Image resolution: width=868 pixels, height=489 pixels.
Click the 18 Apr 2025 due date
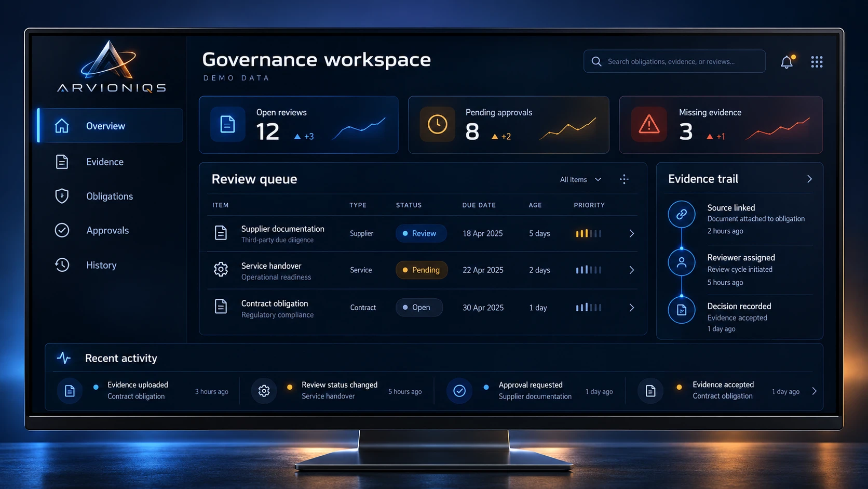pyautogui.click(x=483, y=233)
